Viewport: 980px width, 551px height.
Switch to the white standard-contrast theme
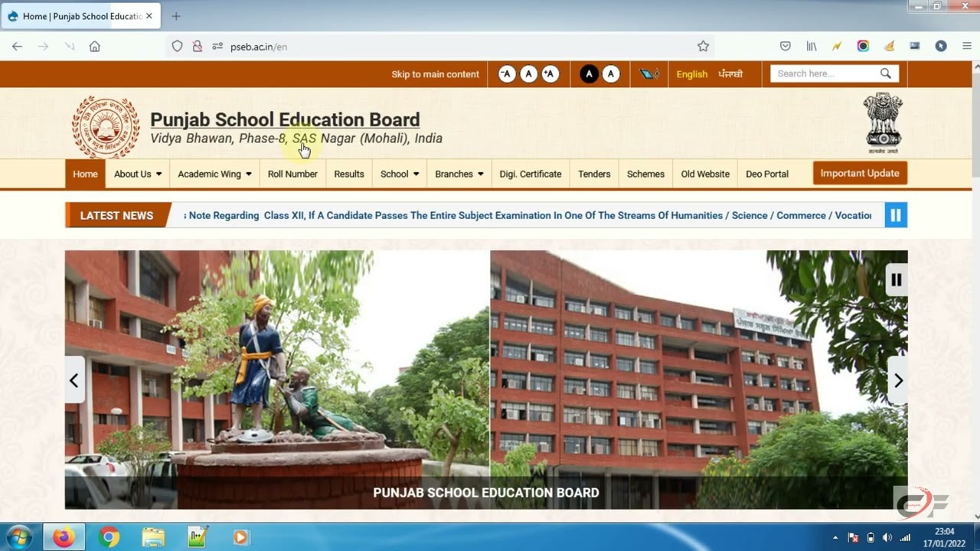click(x=610, y=74)
